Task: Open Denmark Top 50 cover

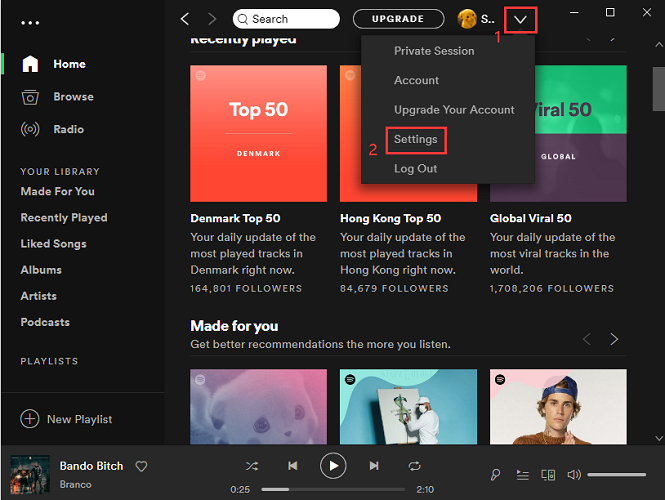Action: 258,134
